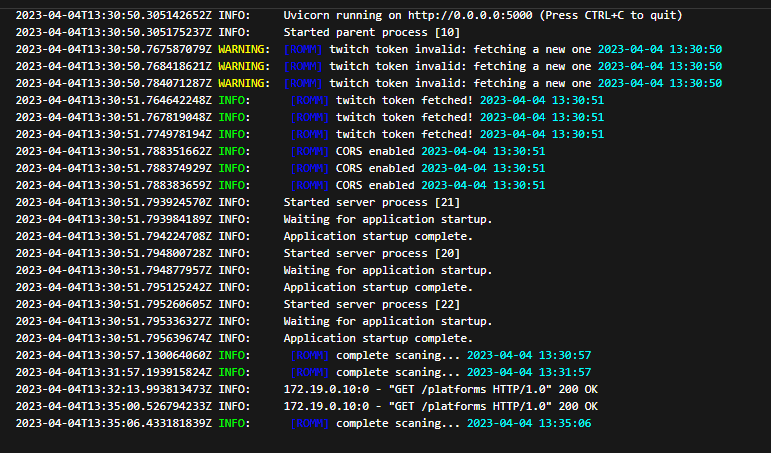The height and width of the screenshot is (453, 771).
Task: Click 'Started server process [20]'
Action: point(372,253)
